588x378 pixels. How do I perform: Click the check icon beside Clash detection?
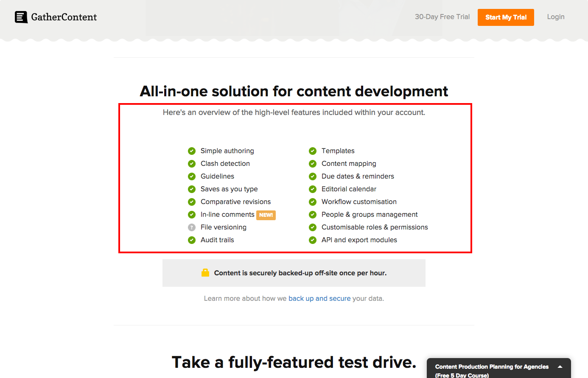[x=192, y=164]
